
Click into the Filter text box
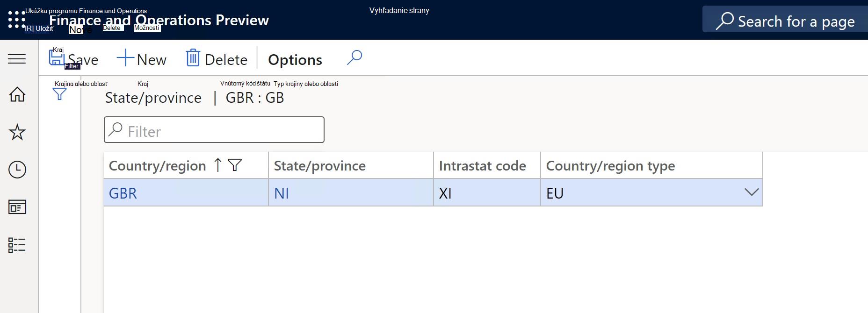point(214,130)
